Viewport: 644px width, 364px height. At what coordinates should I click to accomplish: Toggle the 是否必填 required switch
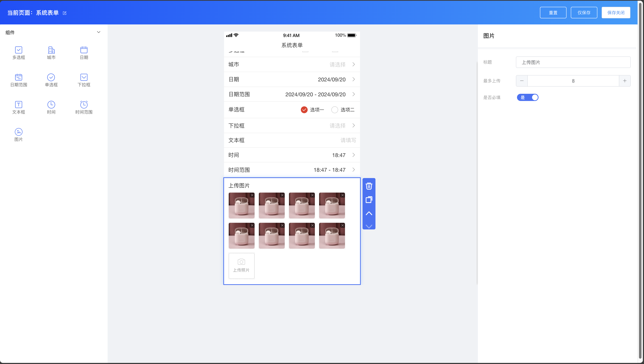point(528,97)
